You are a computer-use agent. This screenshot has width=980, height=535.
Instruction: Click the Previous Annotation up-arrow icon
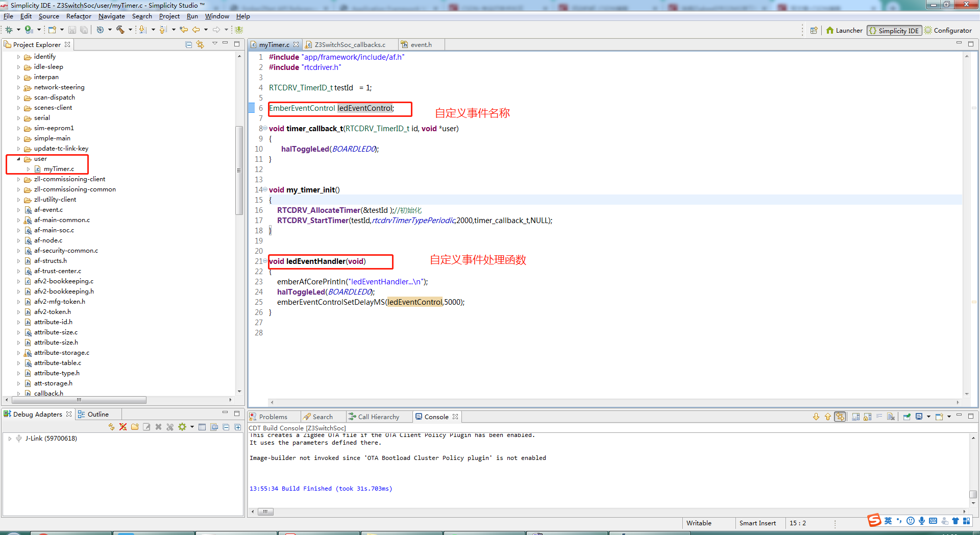(x=163, y=30)
